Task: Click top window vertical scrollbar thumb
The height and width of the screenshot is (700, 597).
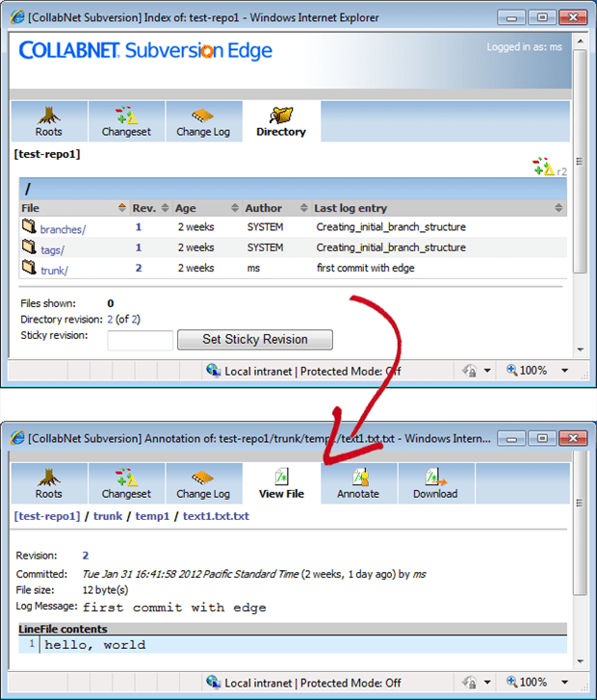Action: 580,161
